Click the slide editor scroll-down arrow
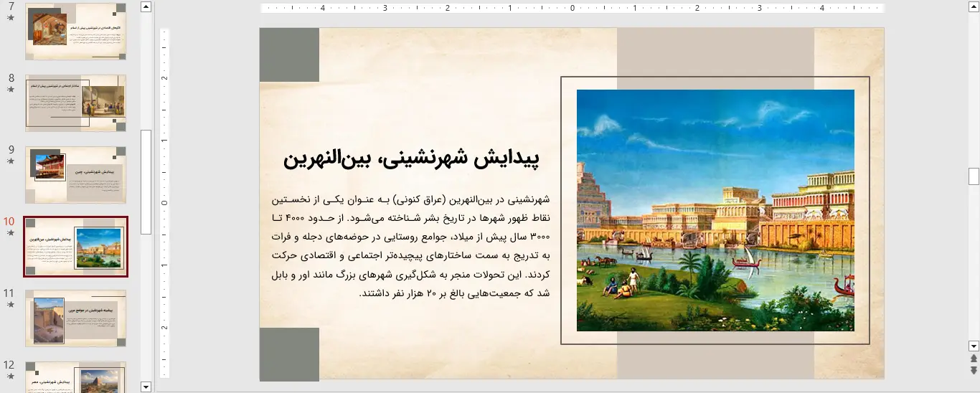Viewport: 980px width, 393px height. tap(974, 346)
